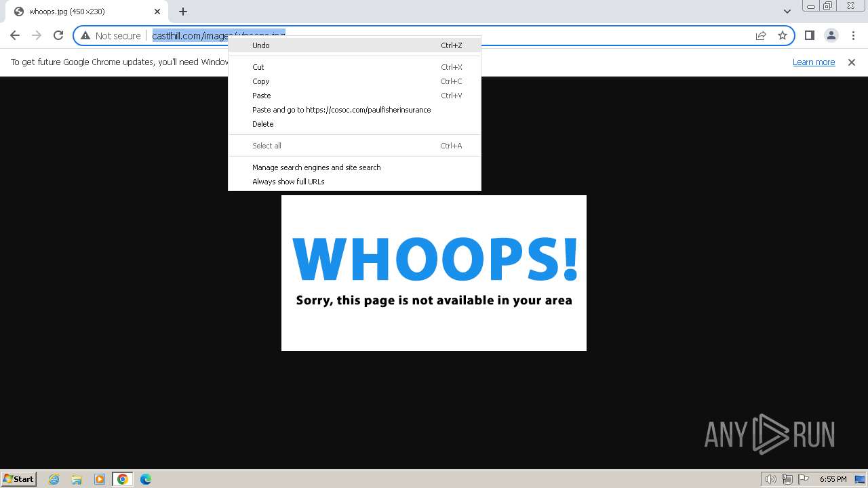Open Windows Media Player from taskbar

pos(100,479)
